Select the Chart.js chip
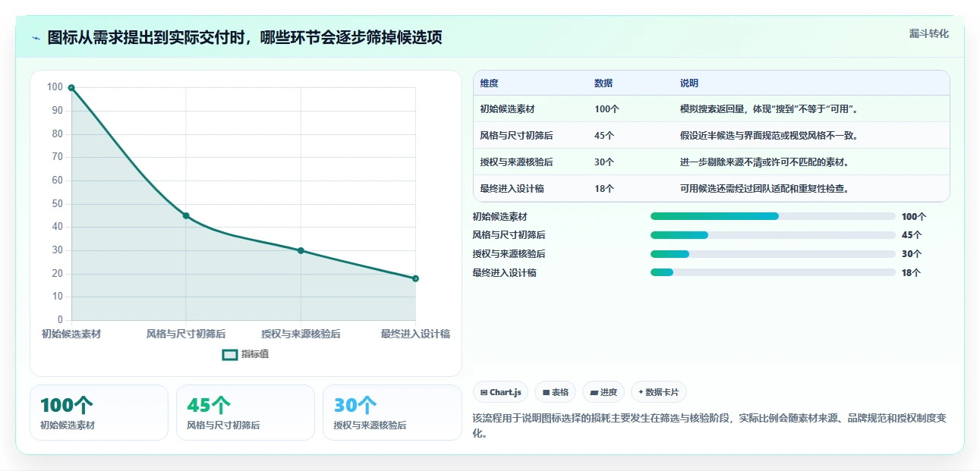 point(501,392)
